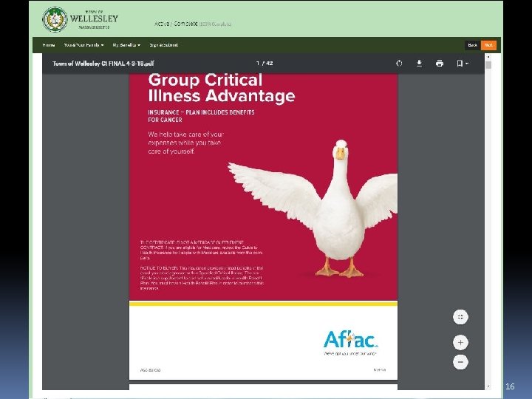Open the Home menu item
The image size is (532, 399).
click(49, 45)
